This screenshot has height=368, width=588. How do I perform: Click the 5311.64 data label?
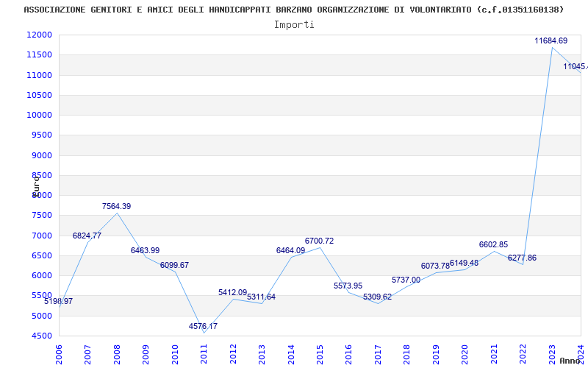[x=261, y=297]
